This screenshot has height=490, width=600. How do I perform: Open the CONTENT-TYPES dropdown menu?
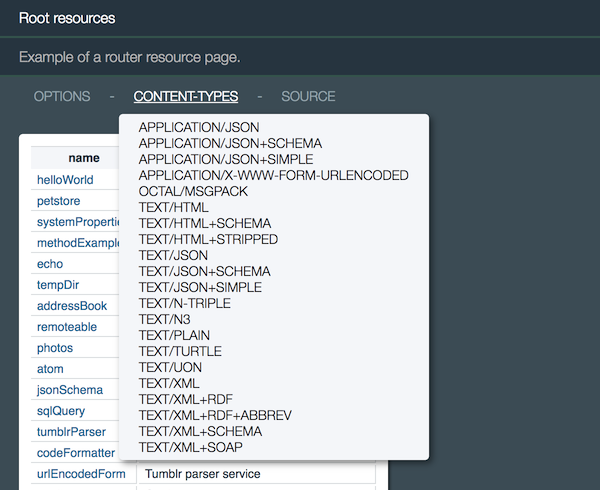point(186,97)
